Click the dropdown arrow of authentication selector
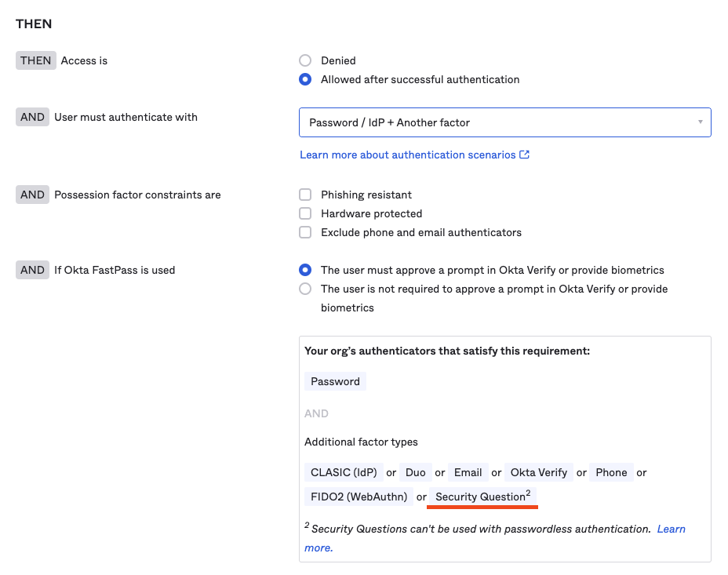728x575 pixels. click(700, 122)
